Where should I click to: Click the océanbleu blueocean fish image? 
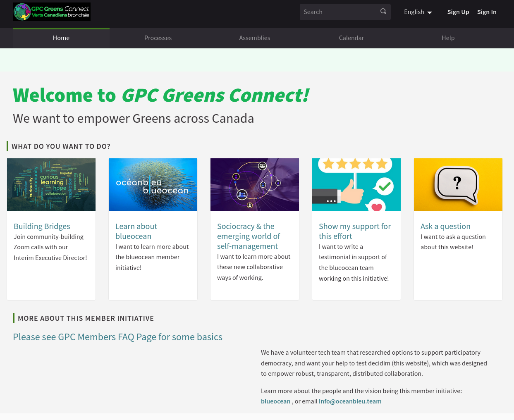(153, 185)
